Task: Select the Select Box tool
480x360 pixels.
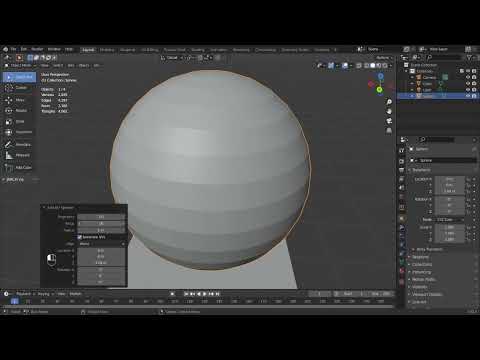Action: pos(19,77)
